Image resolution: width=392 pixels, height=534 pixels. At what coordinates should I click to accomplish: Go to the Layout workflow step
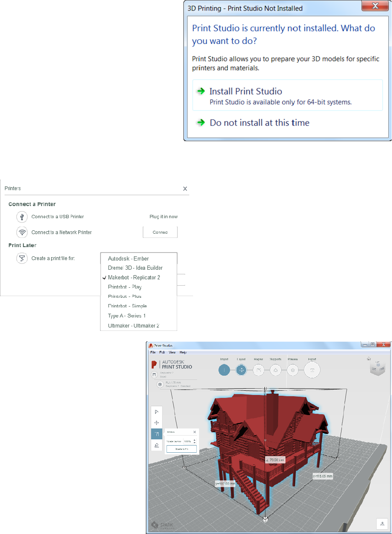tap(241, 370)
